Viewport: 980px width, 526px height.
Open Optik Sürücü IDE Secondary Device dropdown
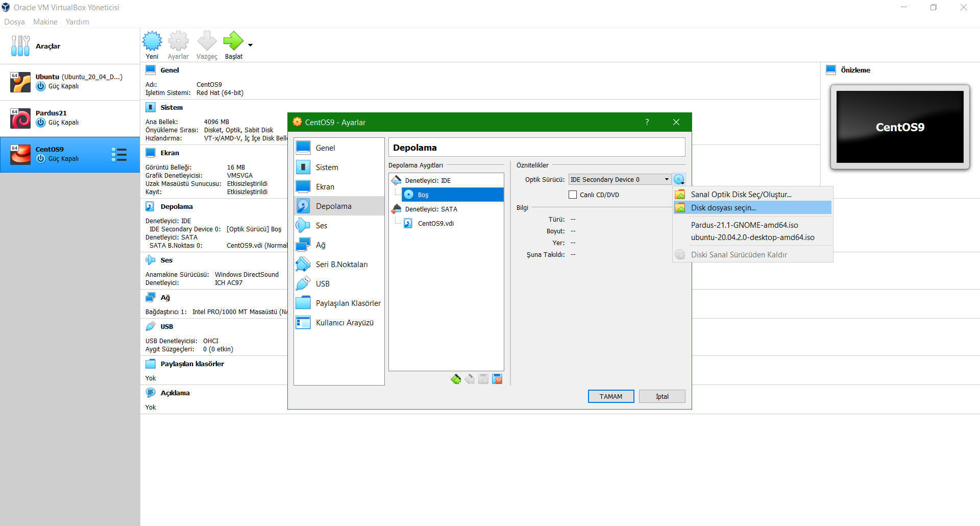(x=620, y=179)
